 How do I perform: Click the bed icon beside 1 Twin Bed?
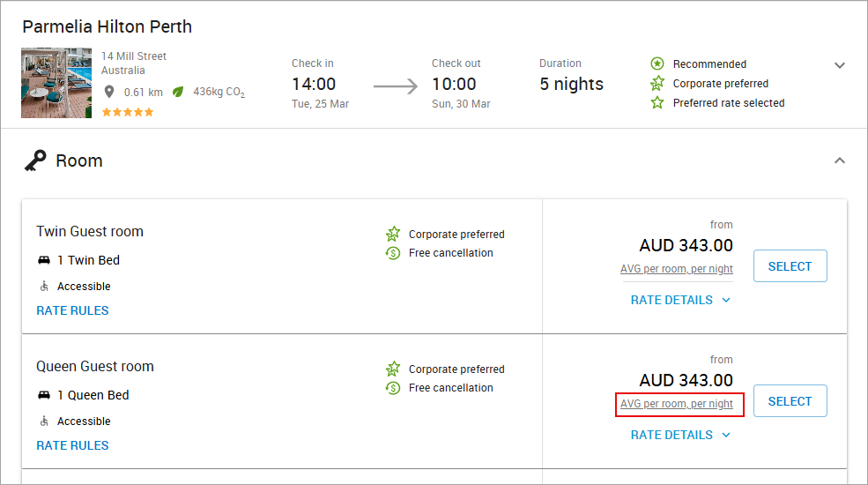click(x=44, y=260)
